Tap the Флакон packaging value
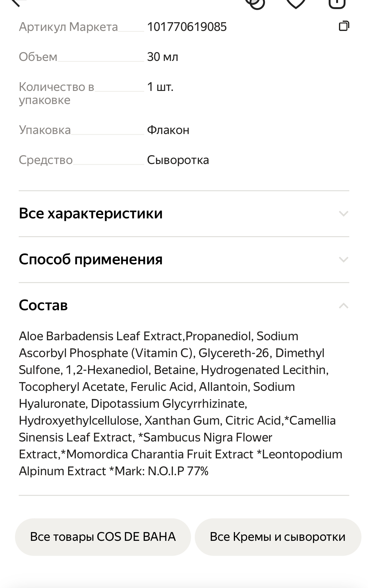The width and height of the screenshot is (368, 588). point(168,130)
